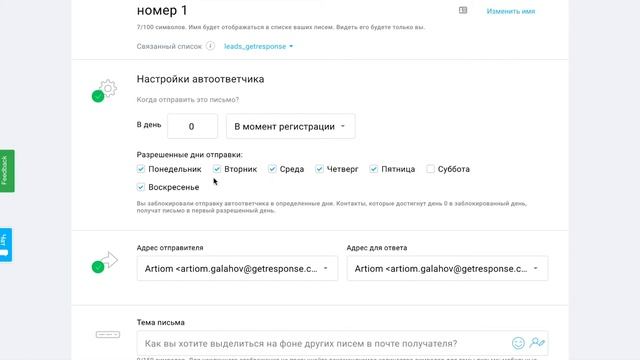Screen dimensions: 640x360
Task: Open the Адрес отправителя dropdown
Action: [238, 269]
